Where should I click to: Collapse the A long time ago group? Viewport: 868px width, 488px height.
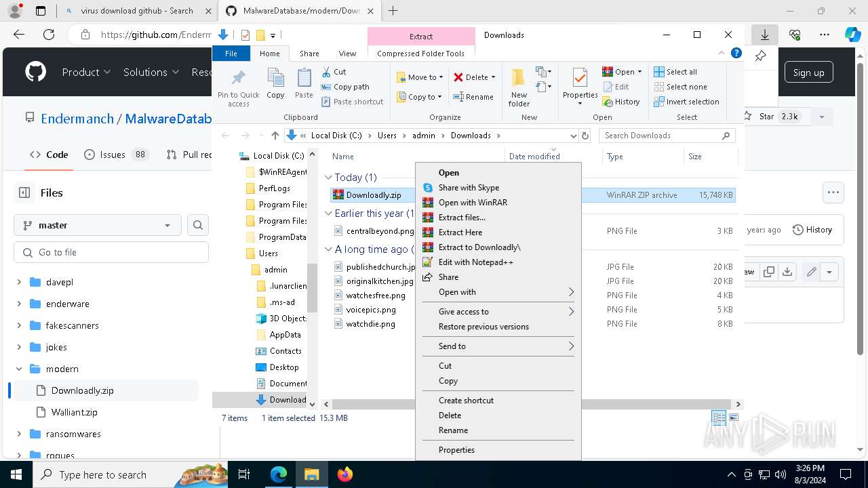click(x=328, y=249)
